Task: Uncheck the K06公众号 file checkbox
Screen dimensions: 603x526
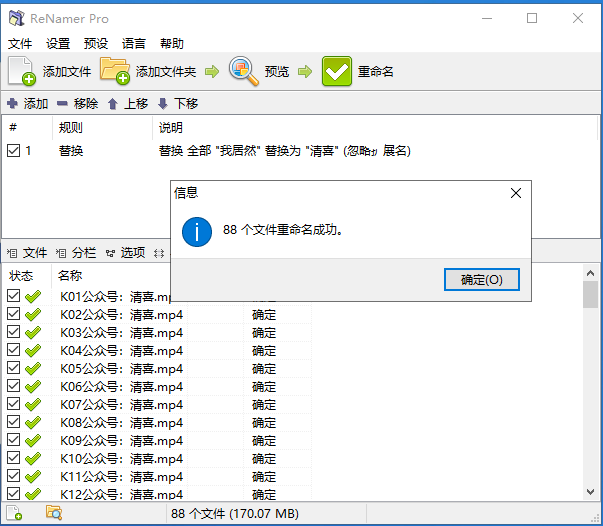Action: tap(13, 386)
